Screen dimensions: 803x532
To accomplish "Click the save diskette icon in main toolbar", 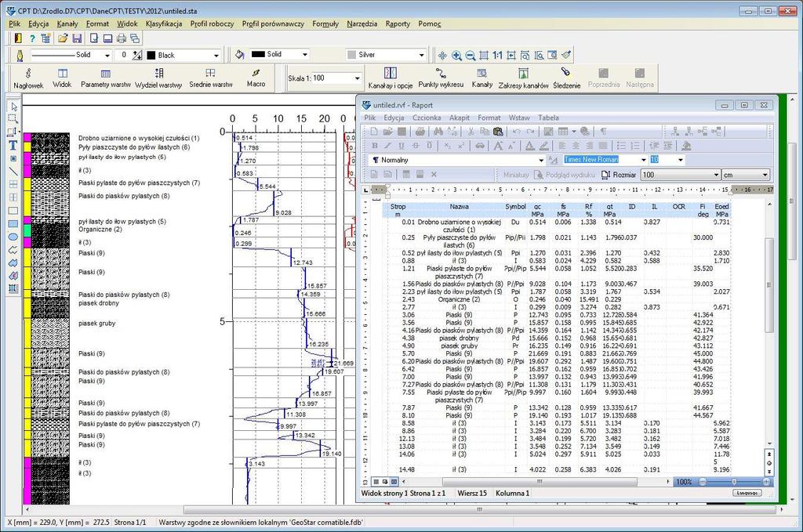I will point(77,38).
